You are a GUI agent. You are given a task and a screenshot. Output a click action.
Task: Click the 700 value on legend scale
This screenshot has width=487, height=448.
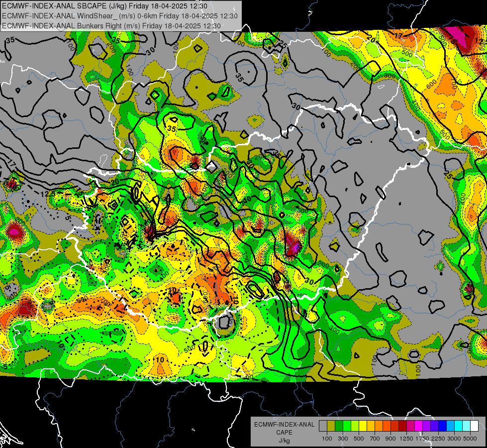(x=375, y=439)
